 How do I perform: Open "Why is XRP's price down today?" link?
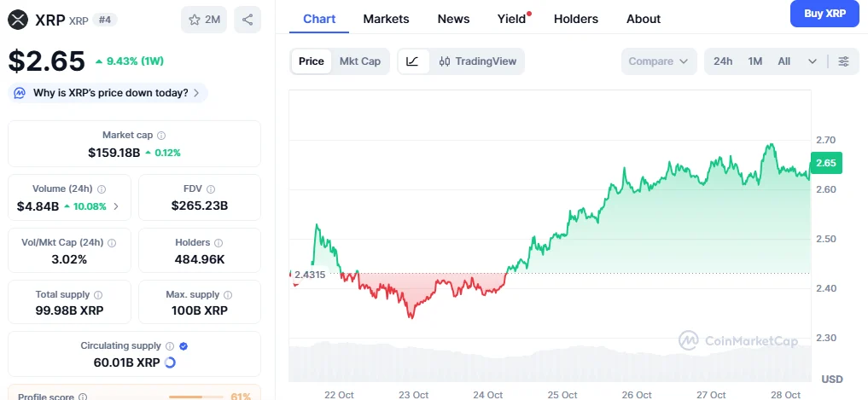pos(108,93)
